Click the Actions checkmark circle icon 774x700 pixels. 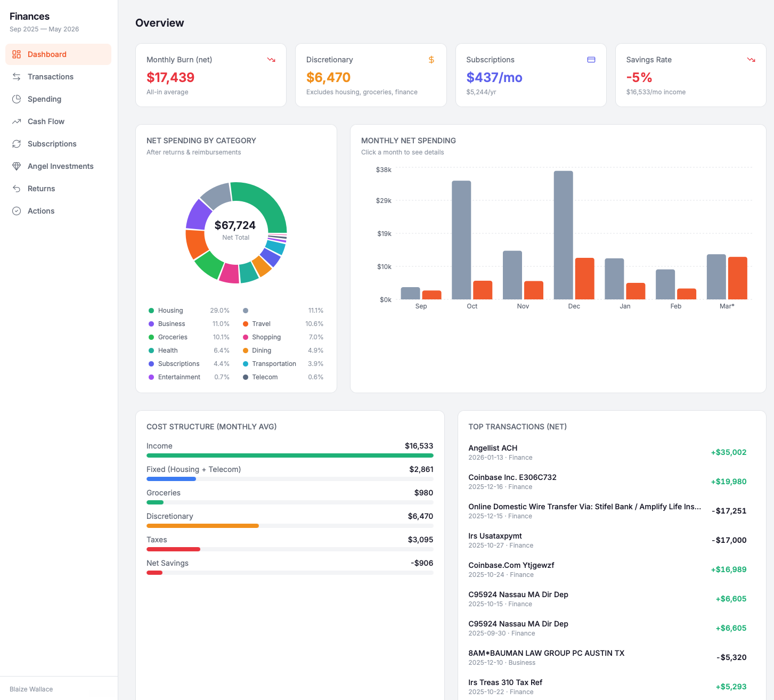point(17,211)
